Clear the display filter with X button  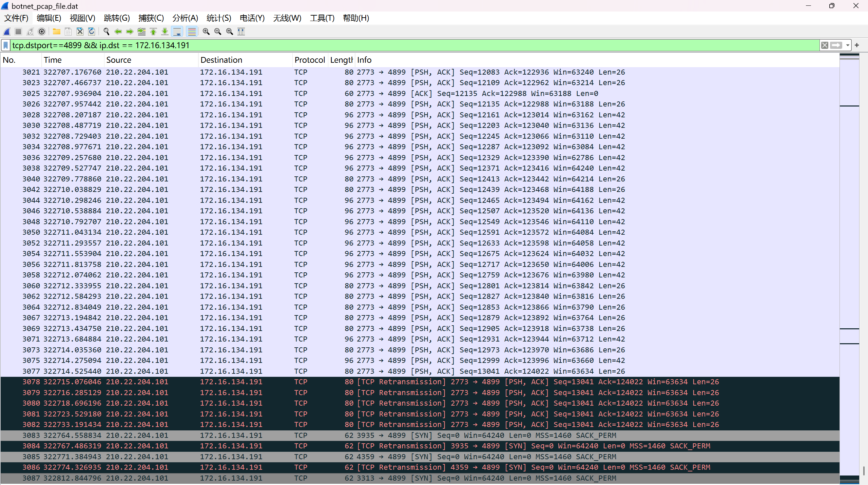tap(825, 45)
